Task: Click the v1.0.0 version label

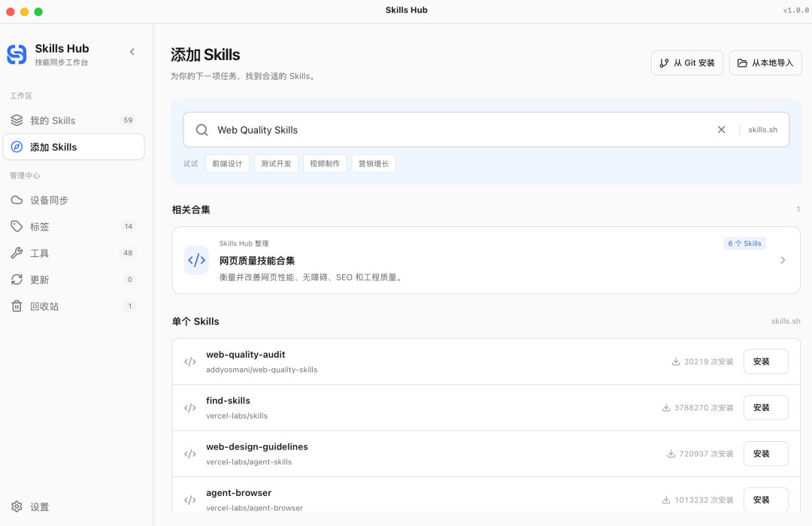Action: tap(796, 10)
